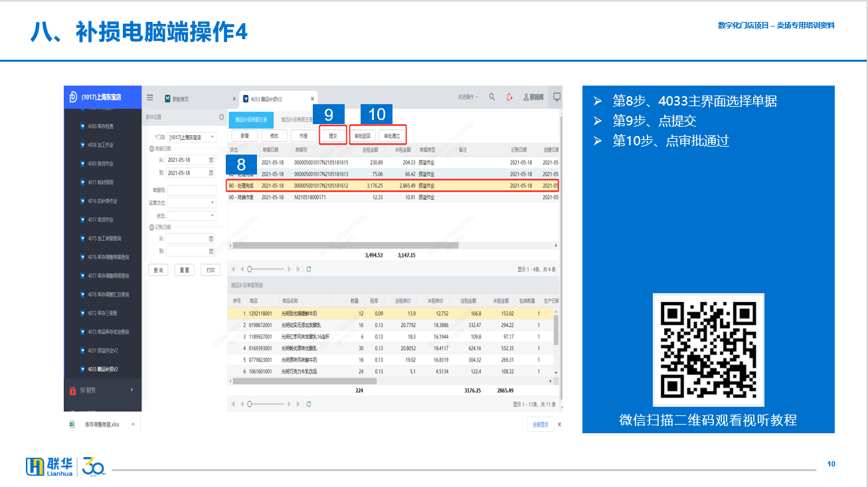Click the xlsx file icon in download bar
This screenshot has width=868, height=487.
(72, 423)
